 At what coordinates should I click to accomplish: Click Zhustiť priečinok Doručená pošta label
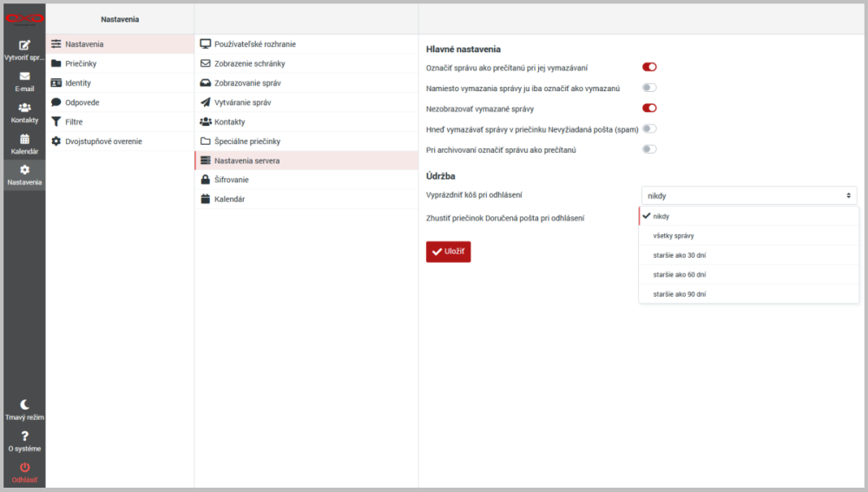point(505,218)
